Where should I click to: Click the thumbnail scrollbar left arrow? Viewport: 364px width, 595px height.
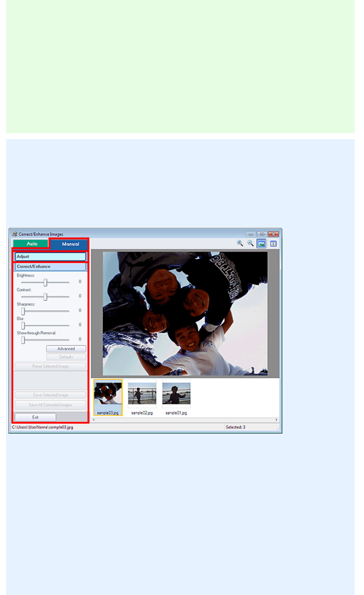pyautogui.click(x=94, y=420)
